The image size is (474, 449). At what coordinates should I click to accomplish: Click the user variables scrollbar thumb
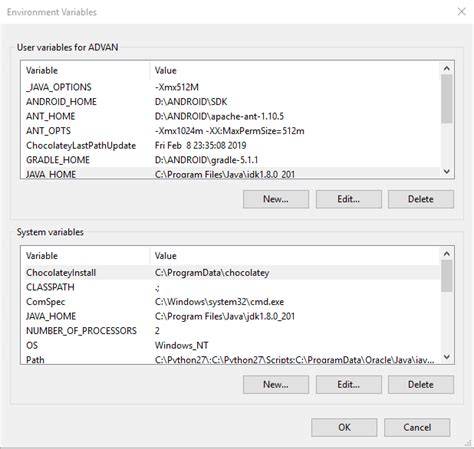(x=447, y=99)
